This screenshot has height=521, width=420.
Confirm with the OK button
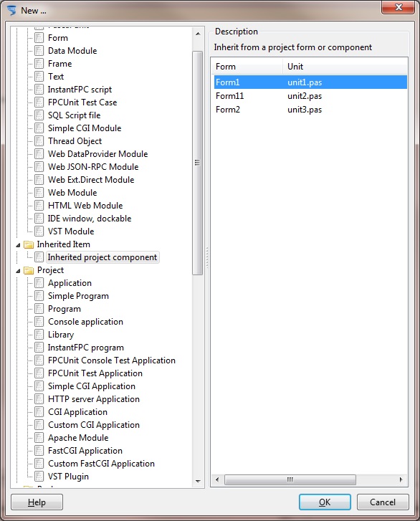(x=325, y=502)
